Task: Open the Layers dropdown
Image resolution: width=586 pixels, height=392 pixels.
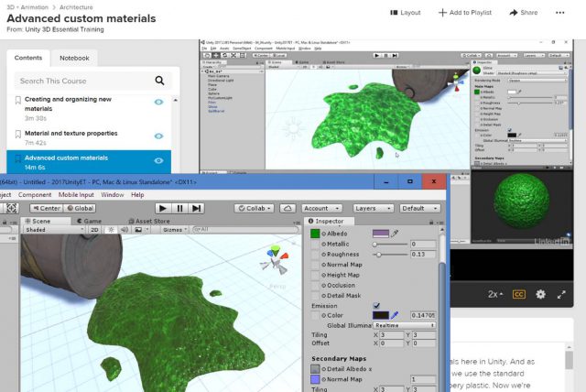Action: (373, 208)
